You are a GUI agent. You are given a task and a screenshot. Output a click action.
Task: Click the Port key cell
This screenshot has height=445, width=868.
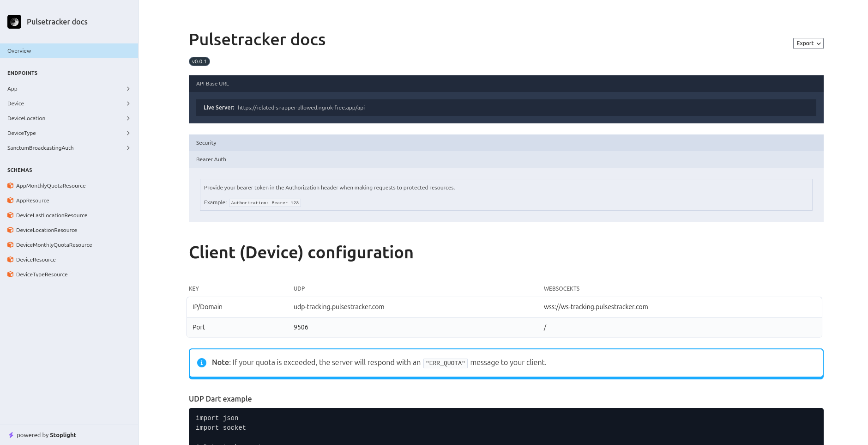[199, 327]
